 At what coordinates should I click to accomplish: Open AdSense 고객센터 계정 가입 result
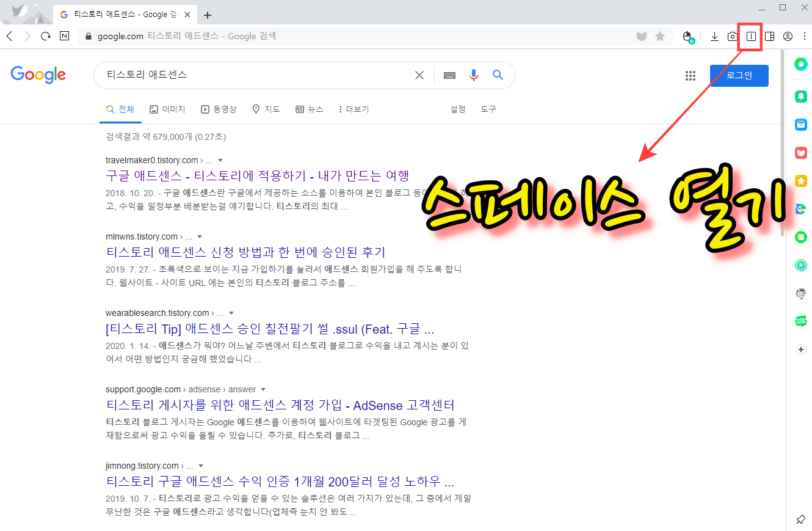[x=280, y=405]
